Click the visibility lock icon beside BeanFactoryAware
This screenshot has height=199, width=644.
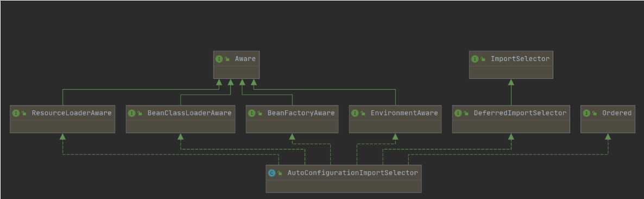pos(260,113)
